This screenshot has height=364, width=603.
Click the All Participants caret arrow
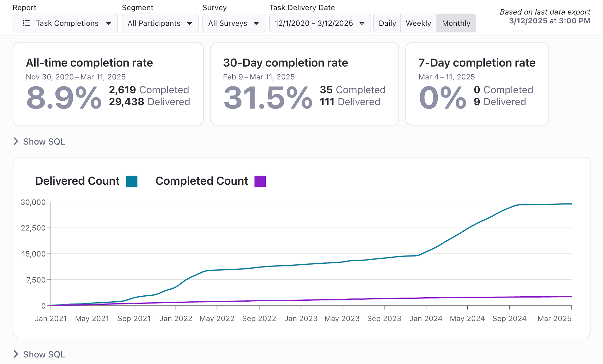coord(189,23)
